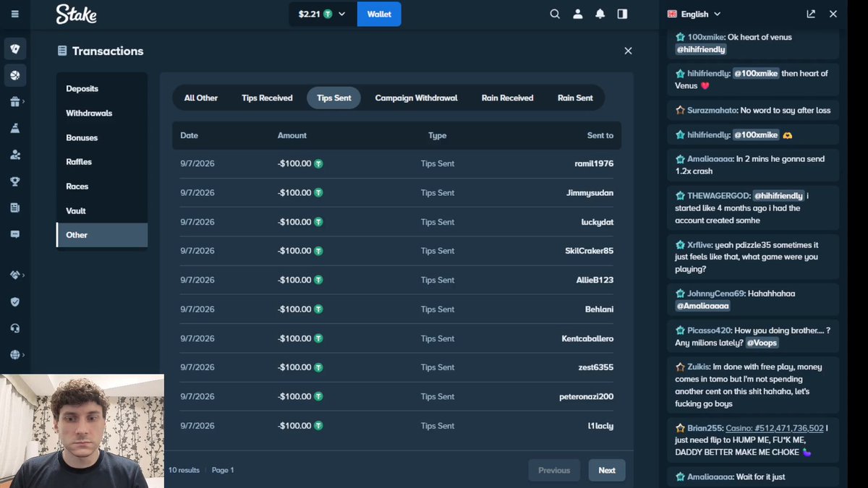Open the English chat language dropdown
Image resolution: width=868 pixels, height=488 pixels.
[694, 14]
